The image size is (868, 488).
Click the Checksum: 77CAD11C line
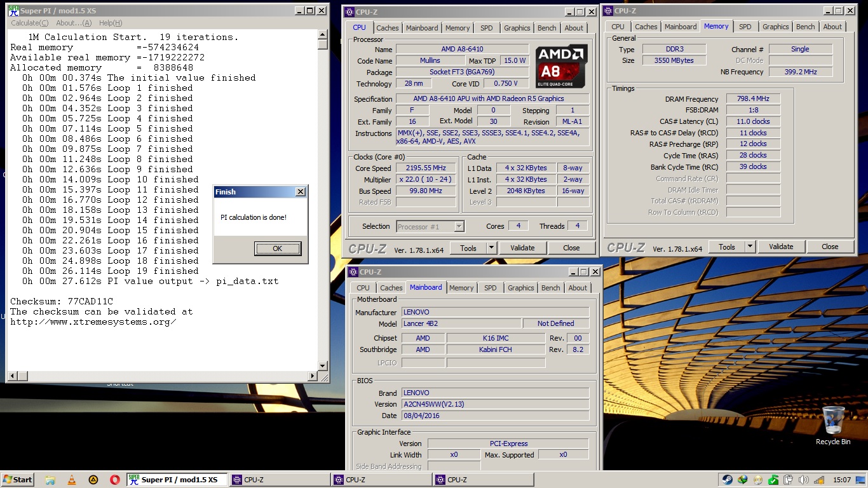[x=62, y=301]
